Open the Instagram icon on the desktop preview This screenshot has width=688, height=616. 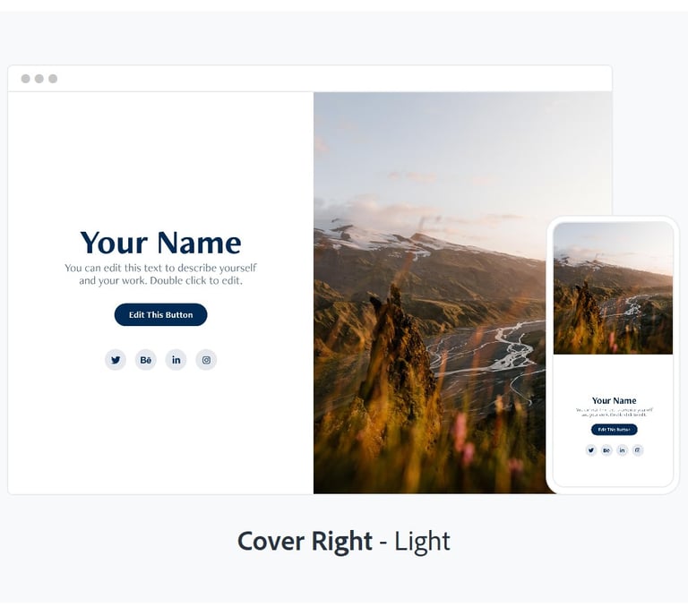[x=206, y=360]
